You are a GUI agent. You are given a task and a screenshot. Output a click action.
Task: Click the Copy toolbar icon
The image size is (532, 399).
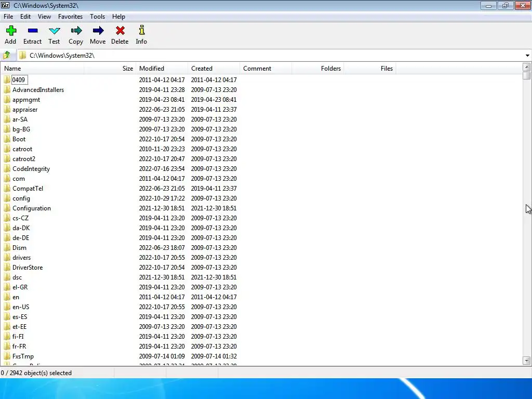(76, 31)
